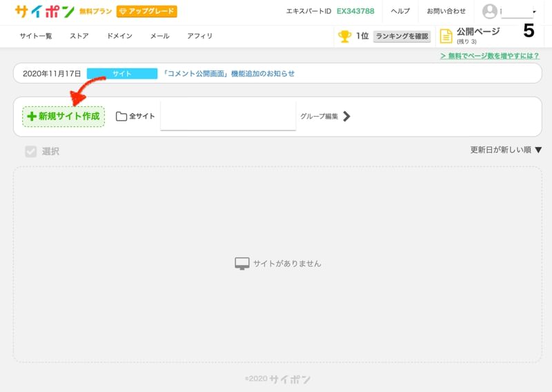The height and width of the screenshot is (392, 552).
Task: Click the user avatar icon
Action: 490,12
